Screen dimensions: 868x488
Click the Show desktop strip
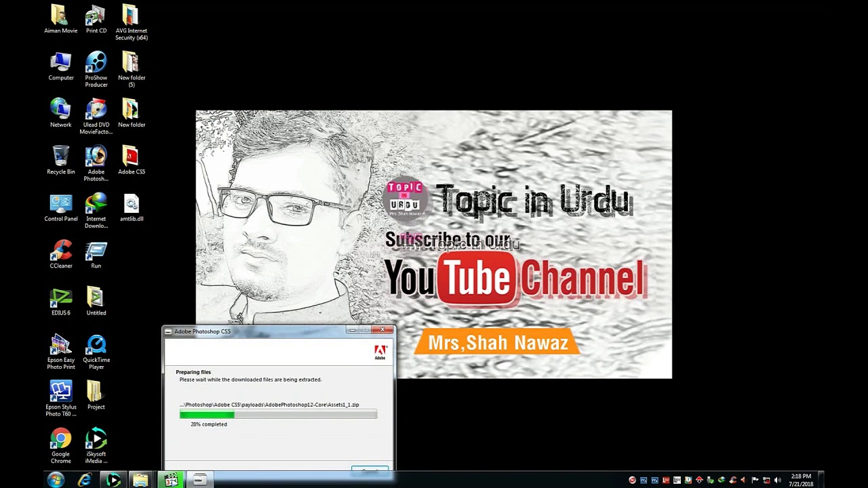tap(821, 480)
